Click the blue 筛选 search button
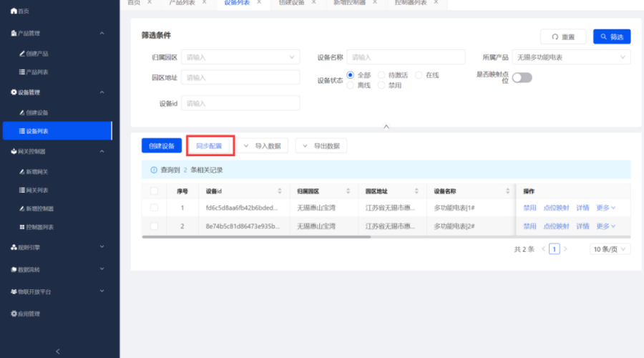 point(612,37)
